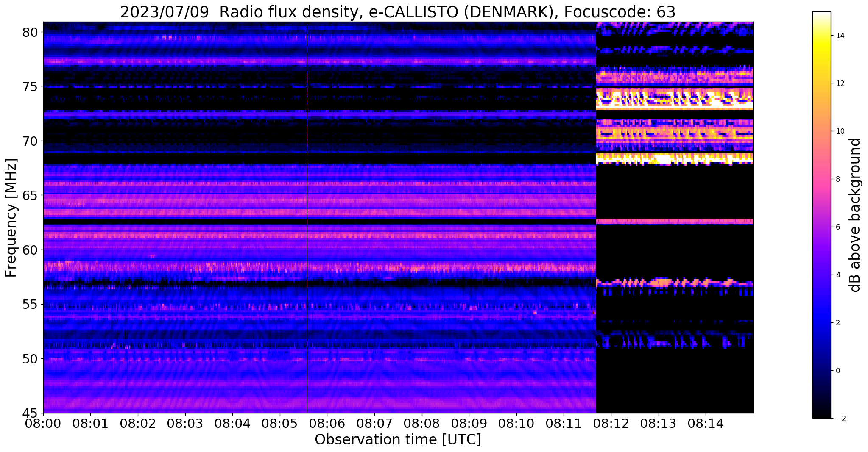The height and width of the screenshot is (452, 868).
Task: Click the 08:11 time tick label
Action: [564, 424]
